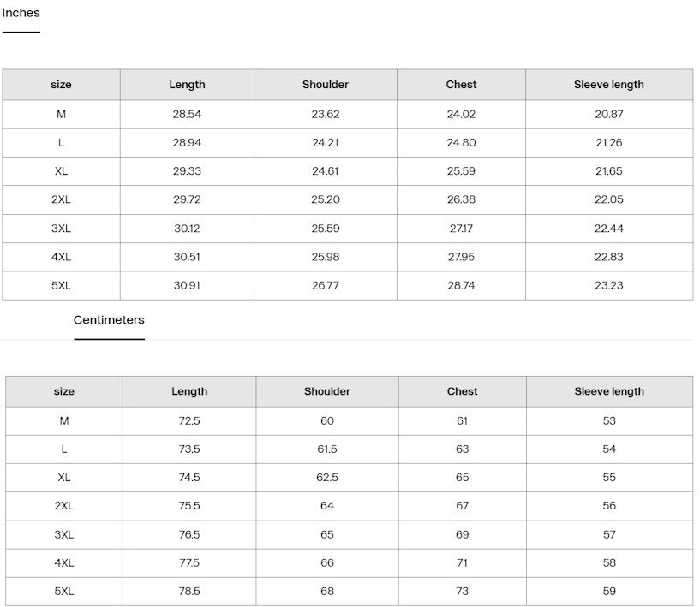Image resolution: width=700 pixels, height=607 pixels.
Task: Click the Shoulder header in the inches table
Action: pyautogui.click(x=326, y=85)
